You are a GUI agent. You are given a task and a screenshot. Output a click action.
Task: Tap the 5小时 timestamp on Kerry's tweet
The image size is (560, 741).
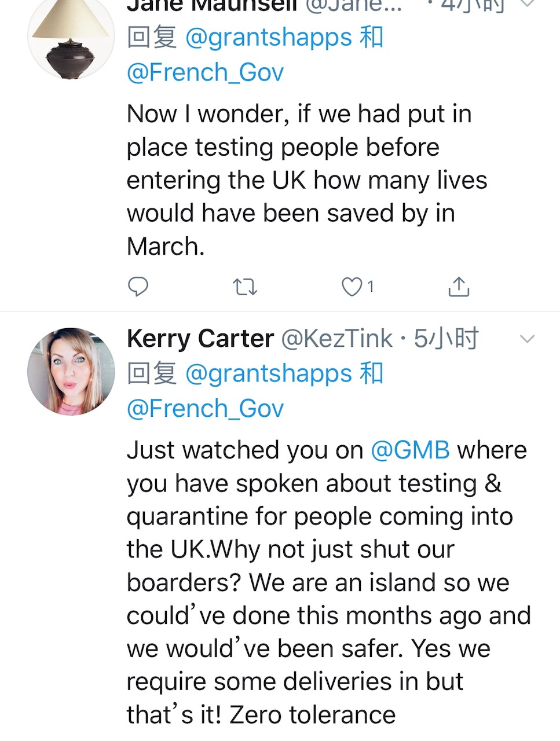446,339
